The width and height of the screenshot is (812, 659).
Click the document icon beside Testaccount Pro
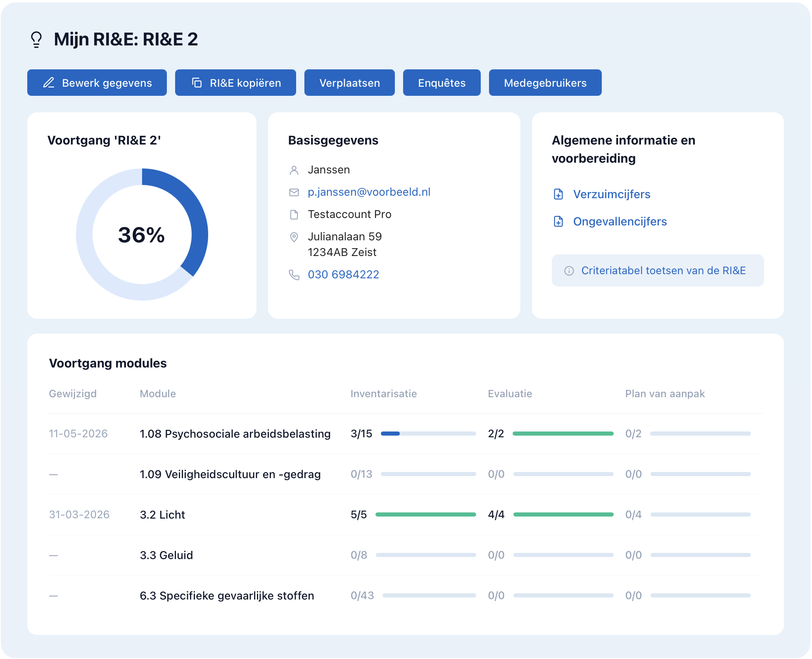tap(294, 215)
